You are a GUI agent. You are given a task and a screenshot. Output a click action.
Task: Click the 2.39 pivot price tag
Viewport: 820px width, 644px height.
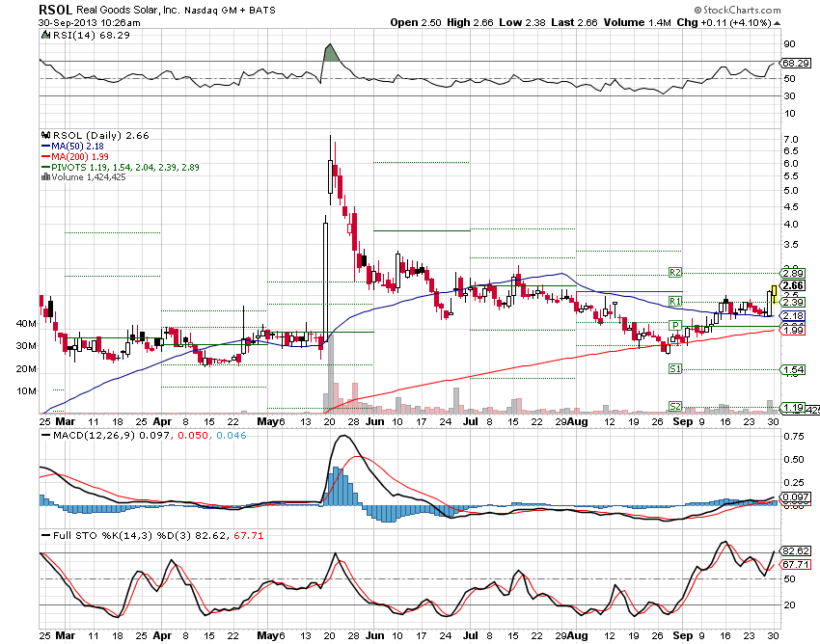[x=793, y=302]
